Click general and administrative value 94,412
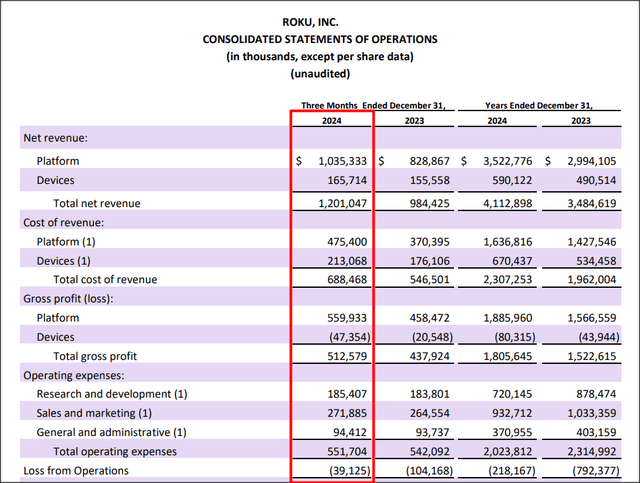 coord(349,433)
